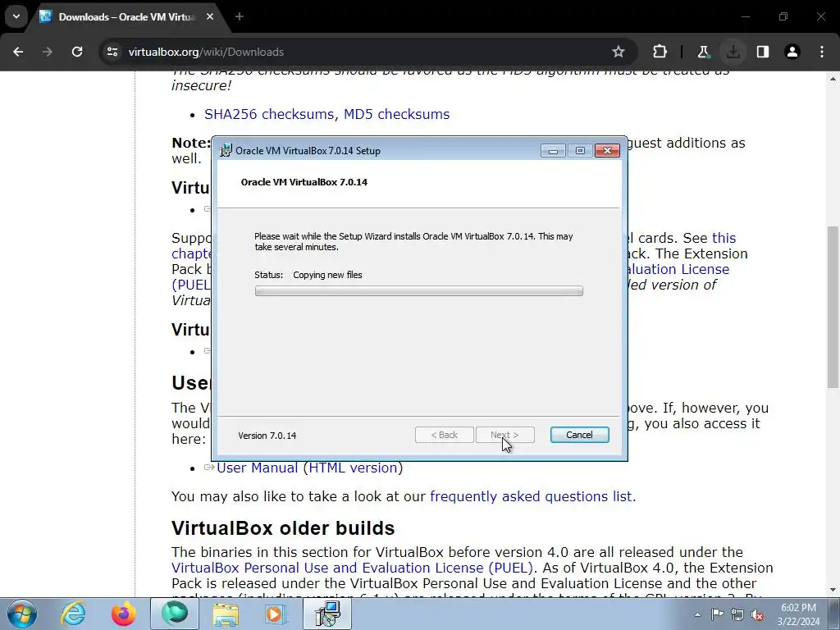Open network tray icon
Image resolution: width=840 pixels, height=630 pixels.
(737, 614)
